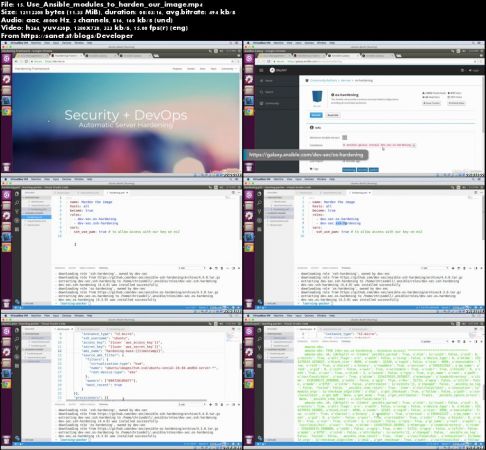The height and width of the screenshot is (450, 486).
Task: Click the selected 'ssh' text in editor
Action: (x=341, y=223)
